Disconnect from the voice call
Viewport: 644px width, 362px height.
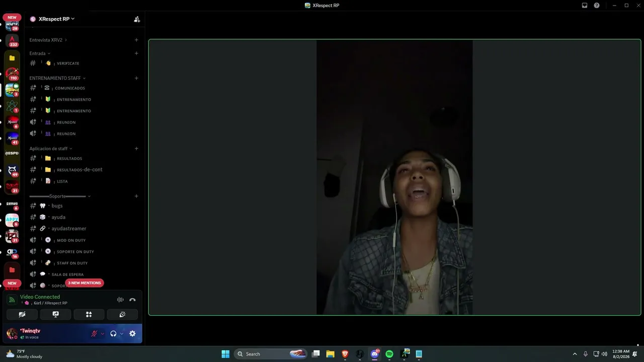coord(132,300)
